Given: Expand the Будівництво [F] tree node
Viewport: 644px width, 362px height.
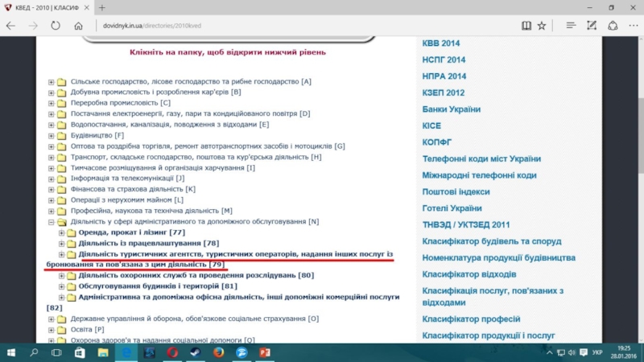Looking at the screenshot, I should (51, 135).
